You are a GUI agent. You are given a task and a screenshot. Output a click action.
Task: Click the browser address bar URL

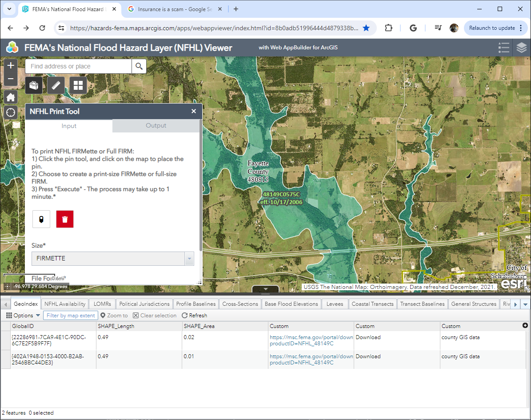(214, 28)
